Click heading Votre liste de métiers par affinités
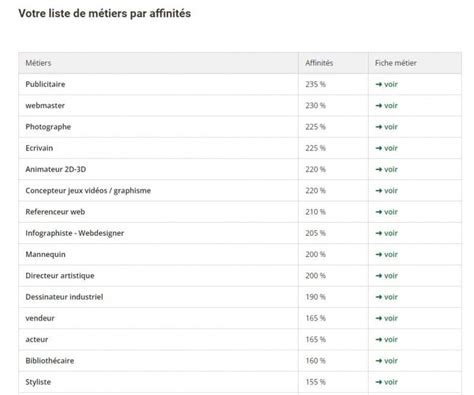 click(x=105, y=14)
